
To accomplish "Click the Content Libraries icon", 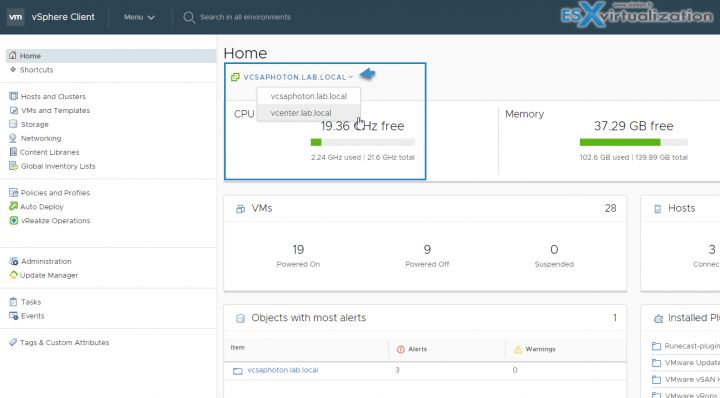I will click(13, 152).
